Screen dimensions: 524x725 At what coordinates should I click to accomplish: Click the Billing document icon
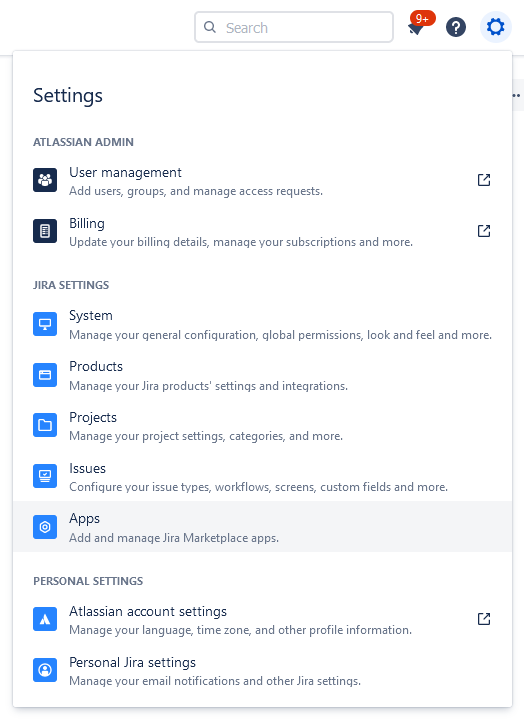(45, 231)
